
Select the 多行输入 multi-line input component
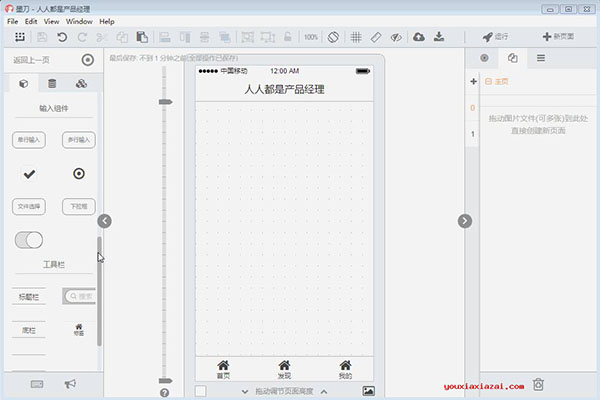pyautogui.click(x=79, y=140)
